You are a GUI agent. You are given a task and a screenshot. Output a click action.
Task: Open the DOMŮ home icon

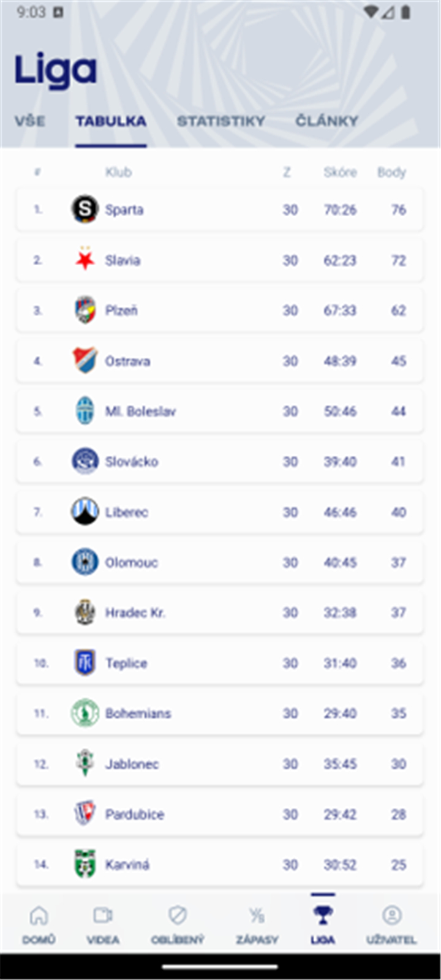(x=39, y=914)
